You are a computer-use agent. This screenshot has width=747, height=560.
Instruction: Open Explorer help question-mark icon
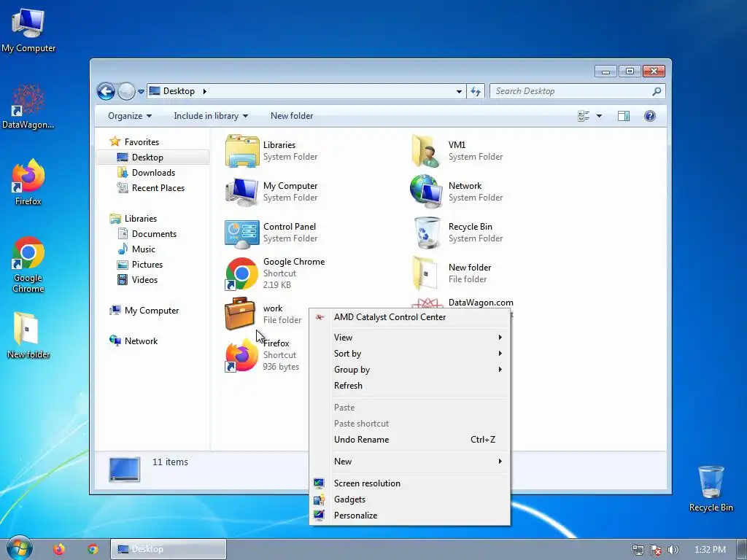tap(650, 116)
